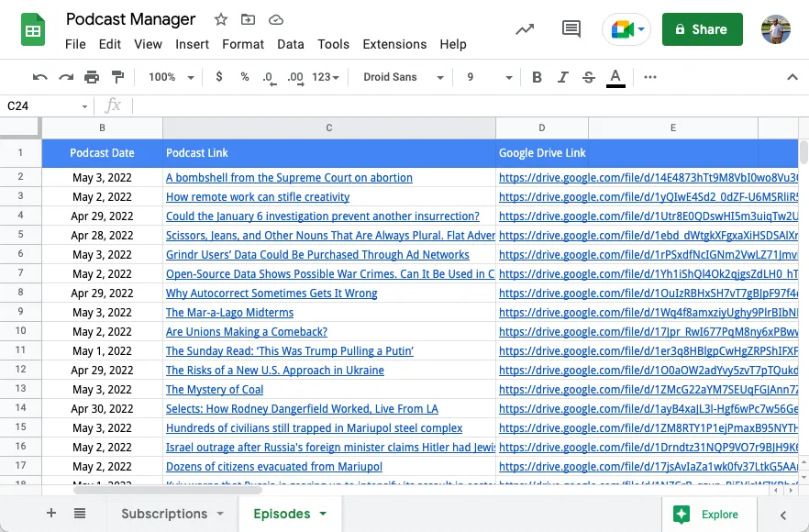Image resolution: width=809 pixels, height=532 pixels.
Task: Open the comment history icon
Action: (571, 28)
